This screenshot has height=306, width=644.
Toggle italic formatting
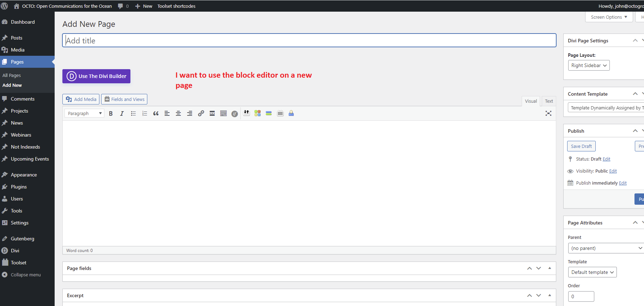tap(122, 113)
